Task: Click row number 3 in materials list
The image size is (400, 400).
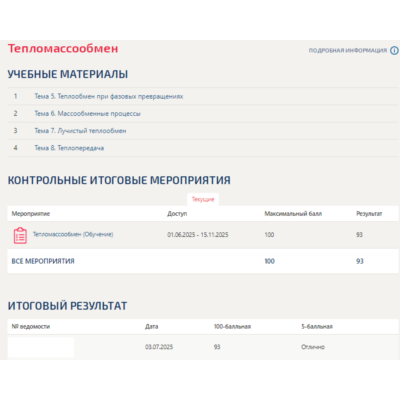Action: click(x=15, y=131)
